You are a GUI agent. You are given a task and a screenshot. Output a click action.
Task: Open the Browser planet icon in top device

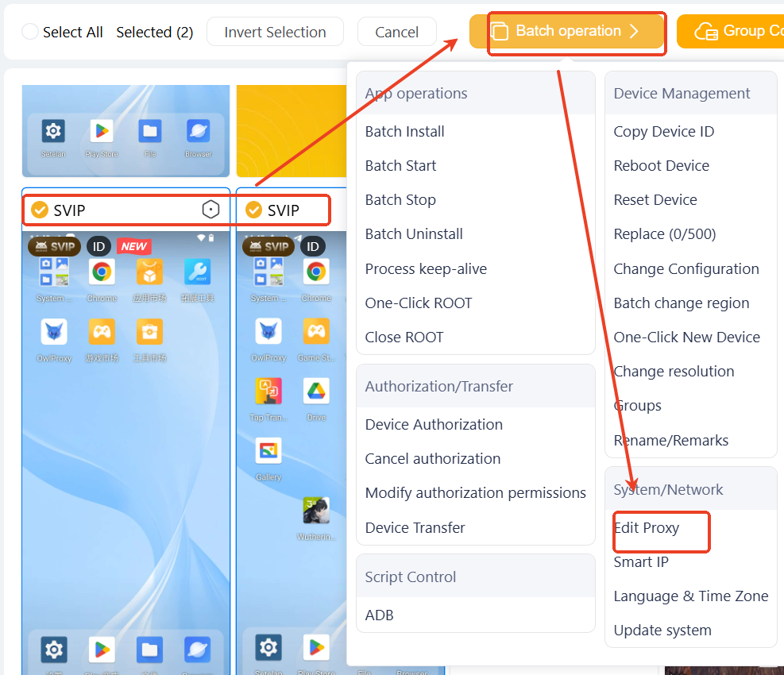click(x=198, y=131)
